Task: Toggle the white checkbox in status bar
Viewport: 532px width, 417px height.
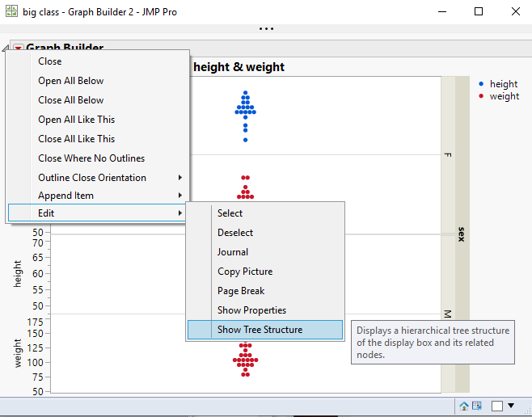Action: (498, 406)
